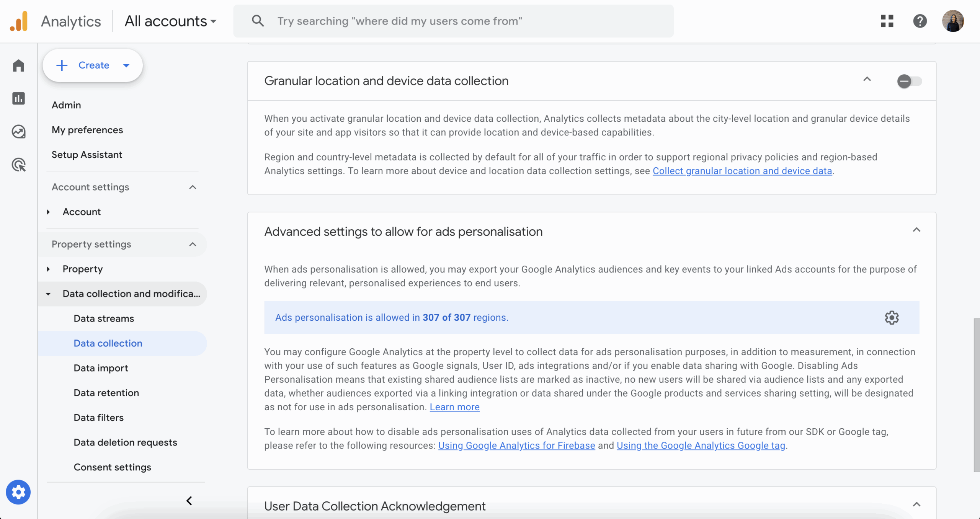Open the All accounts dropdown
This screenshot has width=980, height=519.
[170, 21]
